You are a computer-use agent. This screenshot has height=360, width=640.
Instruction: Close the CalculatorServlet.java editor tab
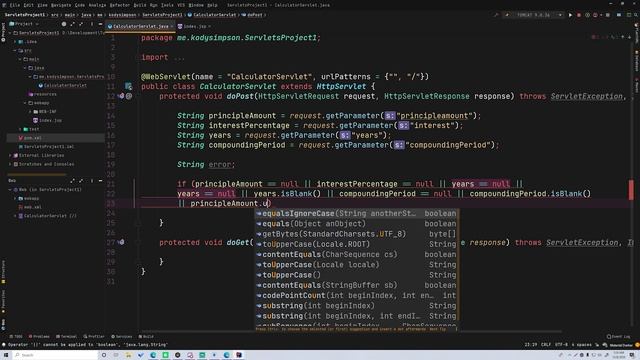click(x=172, y=27)
